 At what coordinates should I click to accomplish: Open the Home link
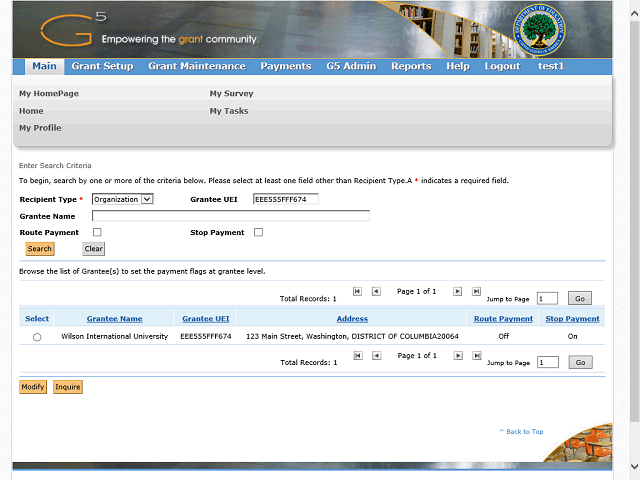click(x=31, y=111)
